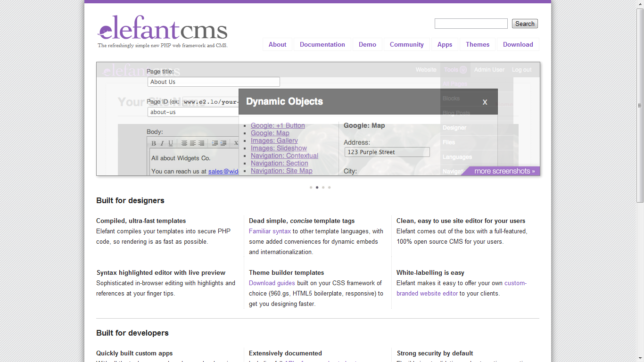The height and width of the screenshot is (362, 644).
Task: Select the fourth slideshow indicator dot
Action: [x=329, y=188]
